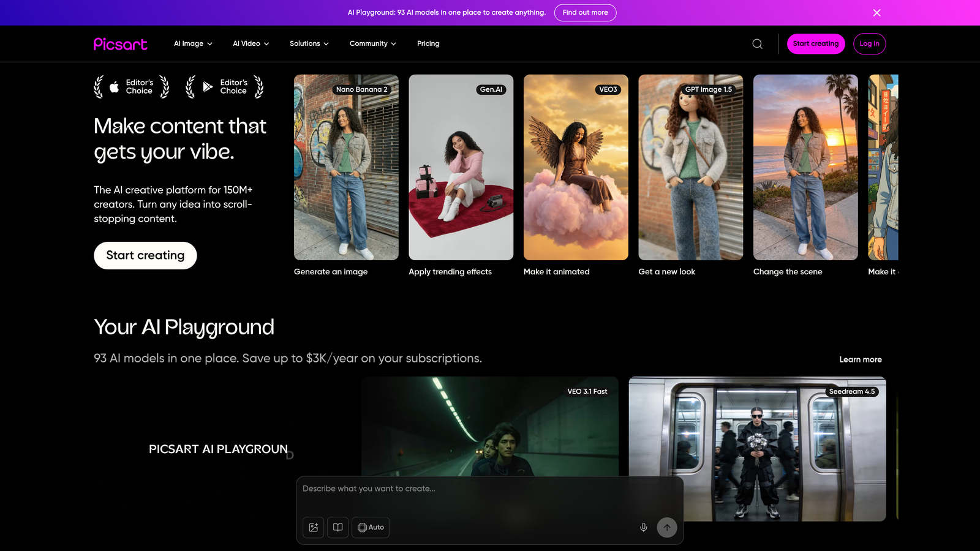Open the sunset beach scene card
Viewport: 980px width, 551px height.
(x=805, y=167)
